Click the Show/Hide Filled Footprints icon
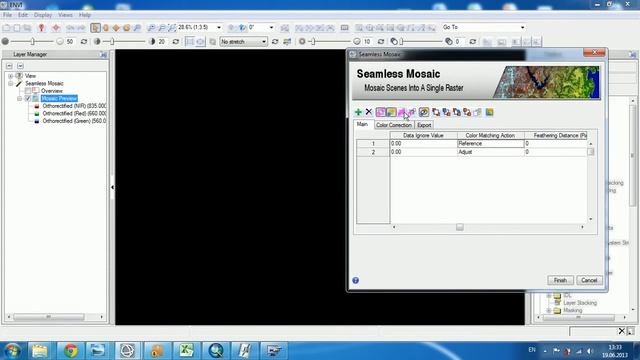 [391, 112]
